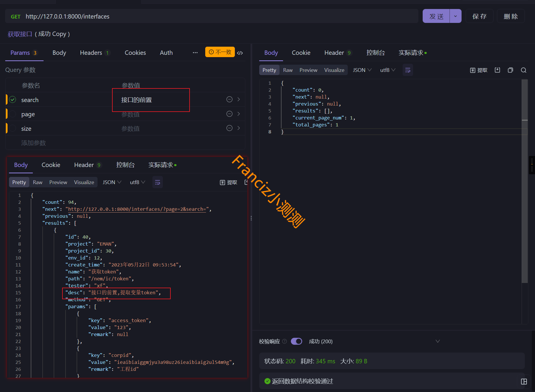Open the right panel 控制台 tab
Image resolution: width=535 pixels, height=392 pixels.
point(376,53)
